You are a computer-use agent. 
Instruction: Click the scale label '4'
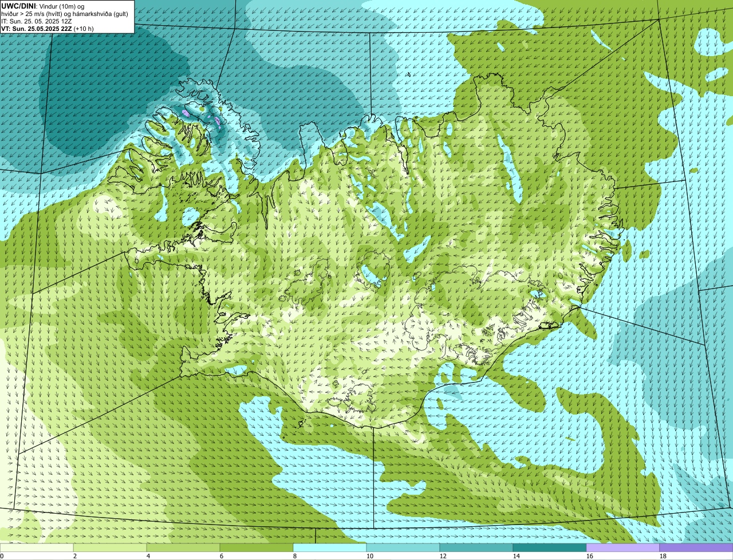(x=148, y=556)
